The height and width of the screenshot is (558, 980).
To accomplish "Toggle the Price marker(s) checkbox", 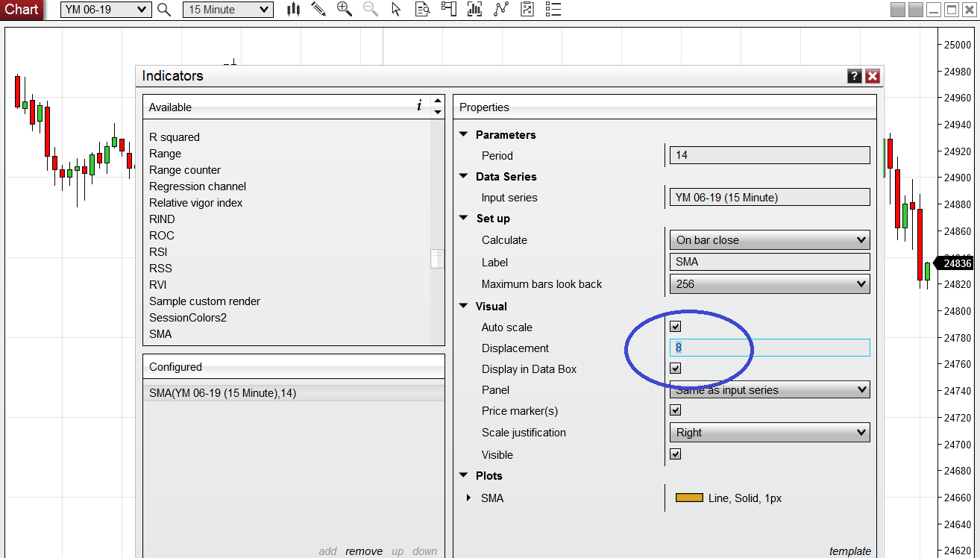I will [676, 410].
